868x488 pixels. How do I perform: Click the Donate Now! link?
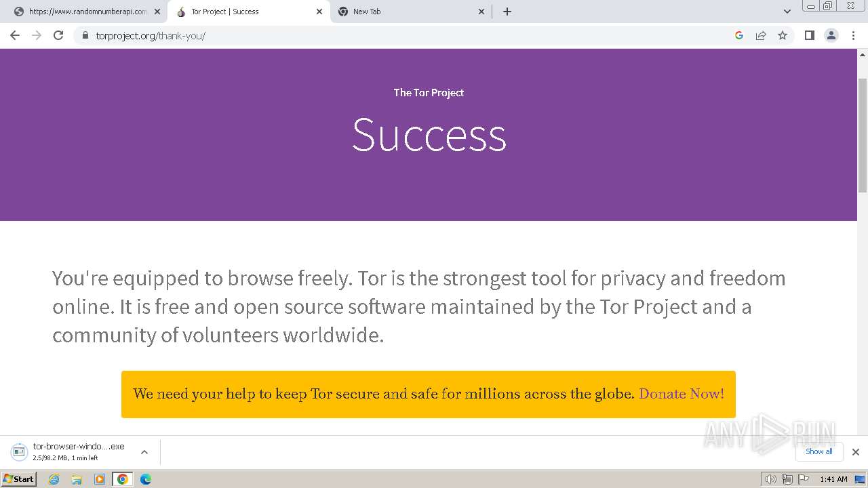682,394
